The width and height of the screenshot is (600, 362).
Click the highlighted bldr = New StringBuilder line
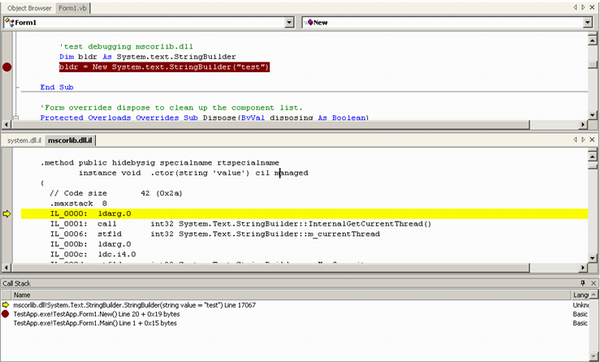point(164,67)
